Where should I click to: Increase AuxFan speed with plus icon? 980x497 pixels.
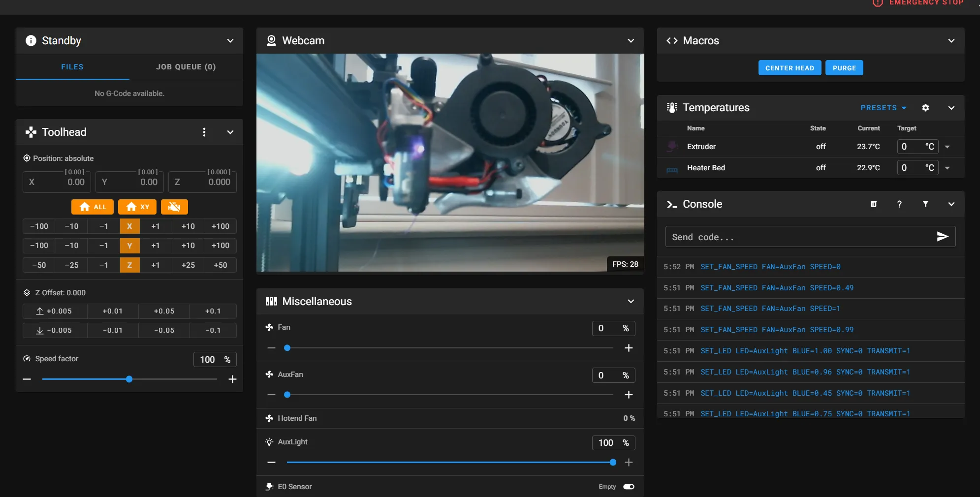pos(629,395)
